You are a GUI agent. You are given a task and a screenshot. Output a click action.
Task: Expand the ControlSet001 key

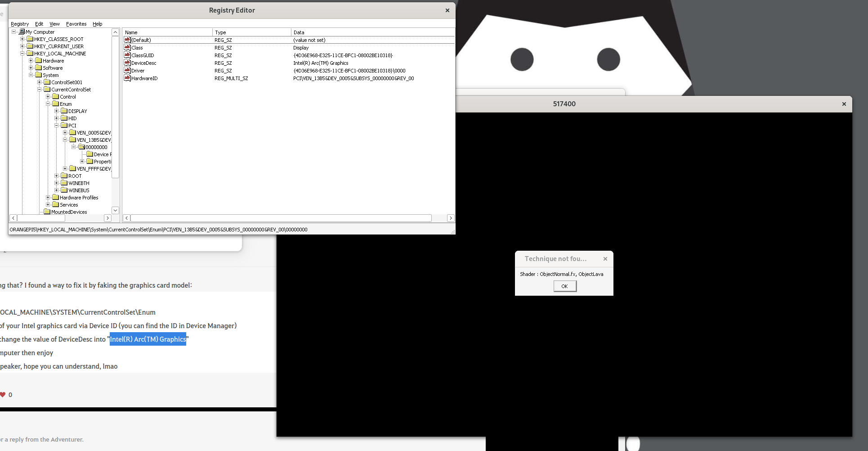tap(40, 82)
